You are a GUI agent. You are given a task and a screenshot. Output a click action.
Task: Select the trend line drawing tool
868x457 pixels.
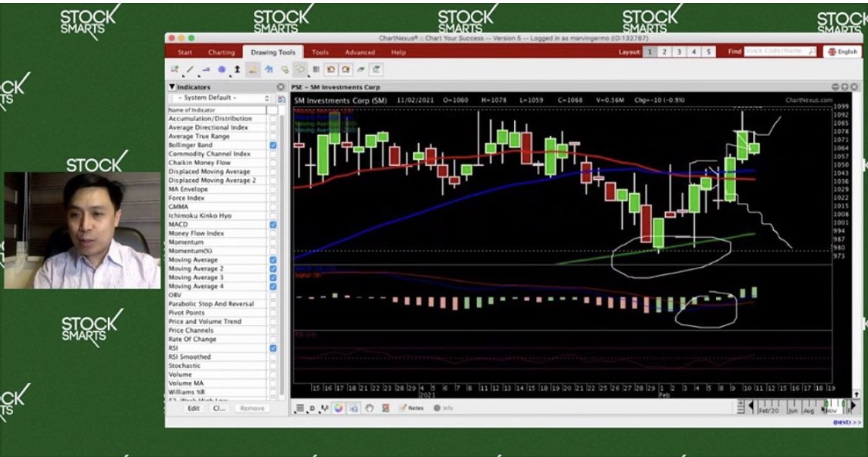pyautogui.click(x=190, y=69)
